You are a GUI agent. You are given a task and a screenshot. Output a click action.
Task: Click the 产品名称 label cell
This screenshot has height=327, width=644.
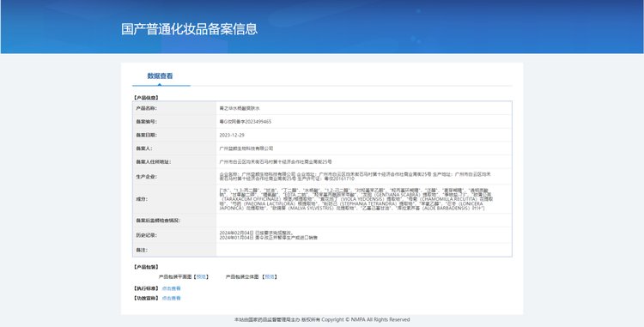[x=174, y=108]
